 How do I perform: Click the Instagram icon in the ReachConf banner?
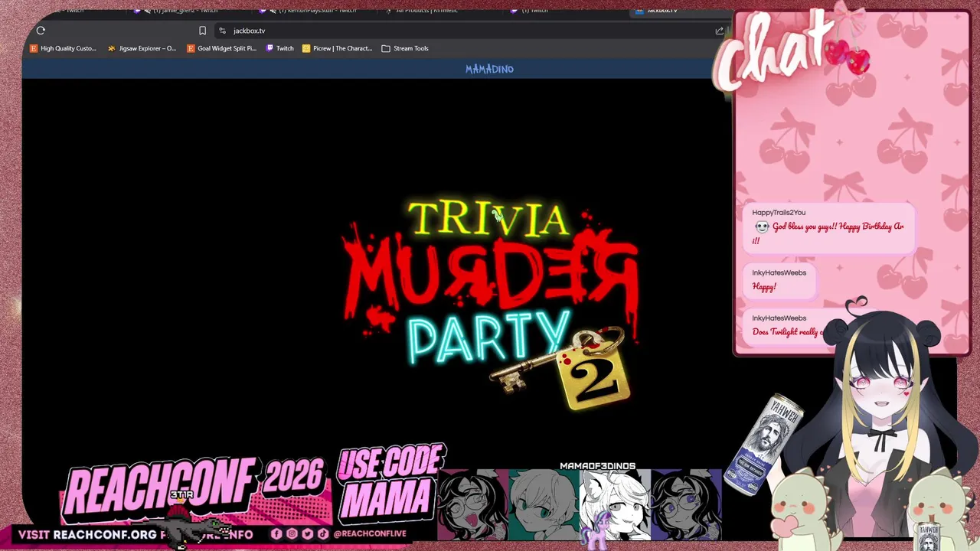click(x=292, y=533)
